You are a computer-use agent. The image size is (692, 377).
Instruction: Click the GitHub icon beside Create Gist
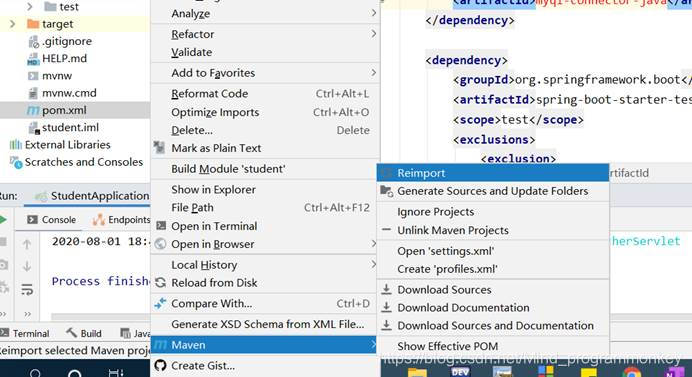coord(161,366)
